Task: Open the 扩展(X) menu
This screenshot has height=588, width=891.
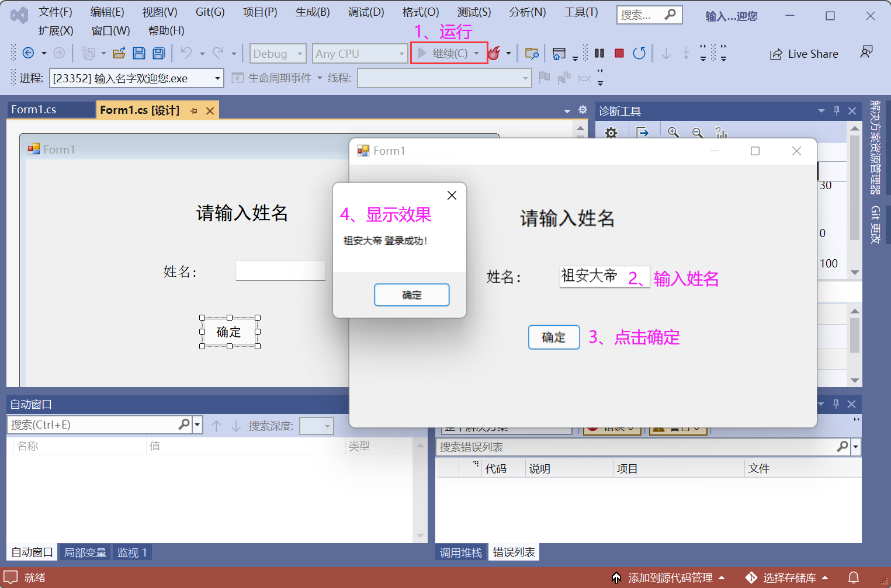Action: [56, 31]
